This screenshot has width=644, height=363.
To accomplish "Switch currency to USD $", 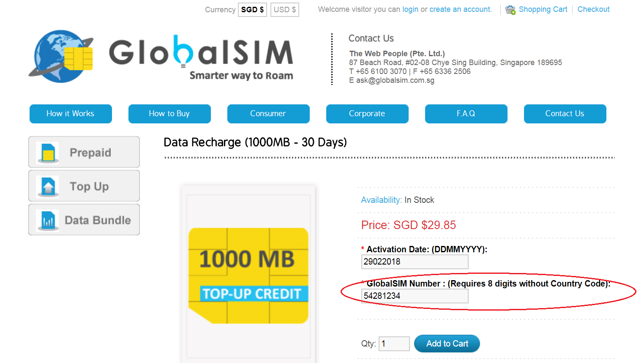I will (x=285, y=10).
